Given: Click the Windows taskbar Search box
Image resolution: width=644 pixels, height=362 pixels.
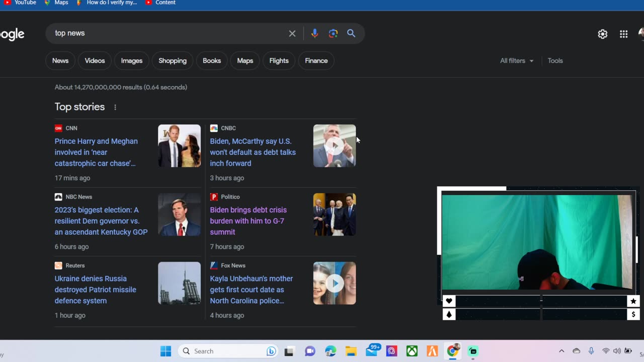Looking at the screenshot, I should pyautogui.click(x=228, y=351).
